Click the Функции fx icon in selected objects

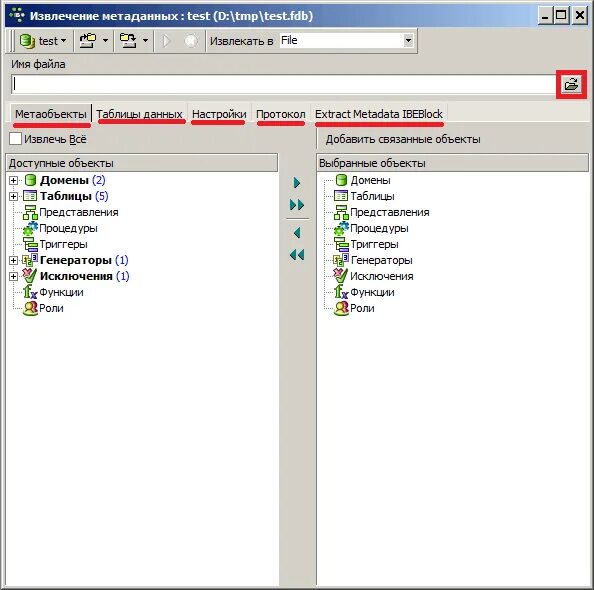[x=341, y=292]
